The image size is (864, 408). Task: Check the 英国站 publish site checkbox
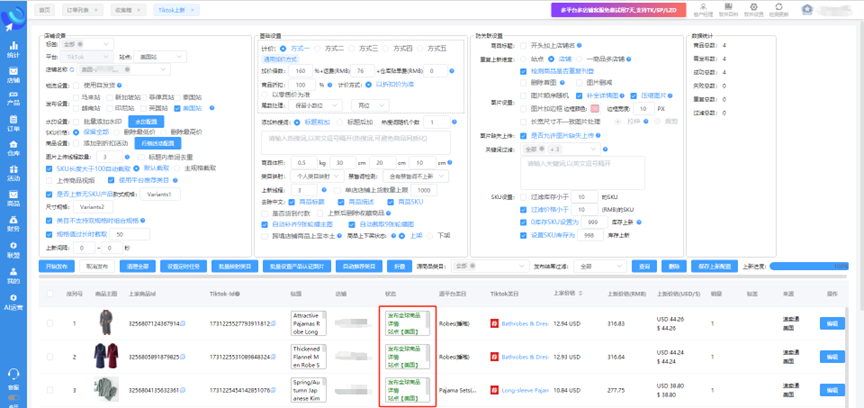[144, 108]
